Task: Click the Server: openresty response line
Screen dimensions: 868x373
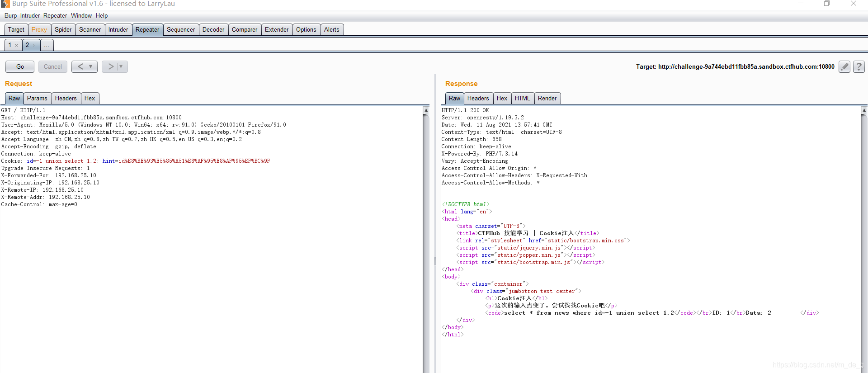Action: coord(483,118)
